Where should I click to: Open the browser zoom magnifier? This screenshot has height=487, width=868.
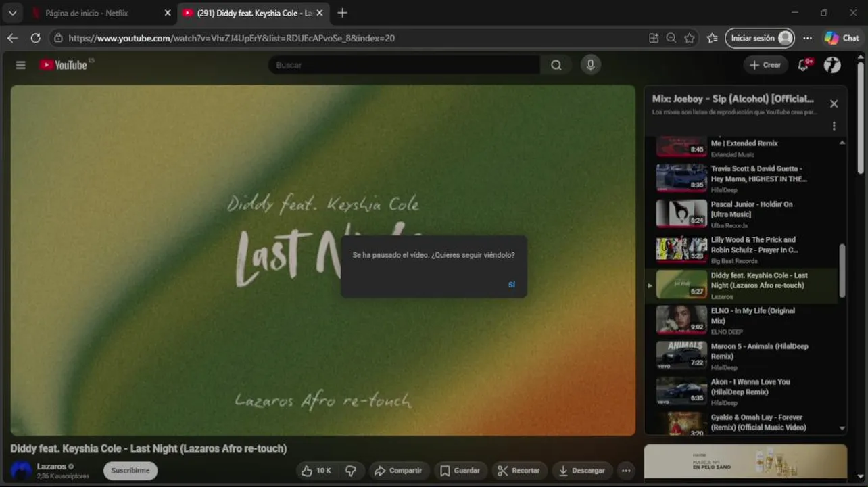tap(671, 38)
